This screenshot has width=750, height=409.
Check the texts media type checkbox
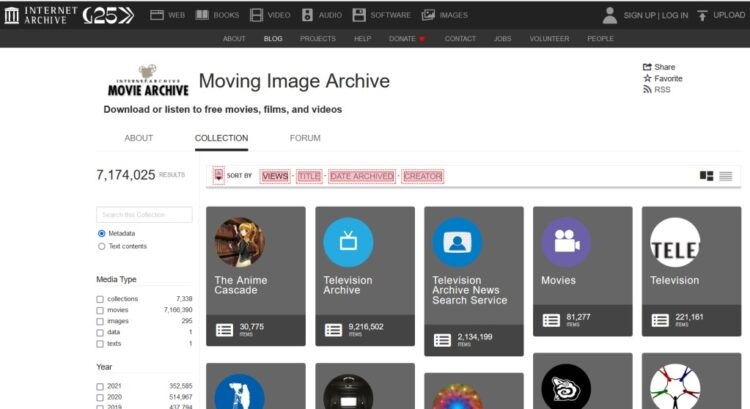100,344
